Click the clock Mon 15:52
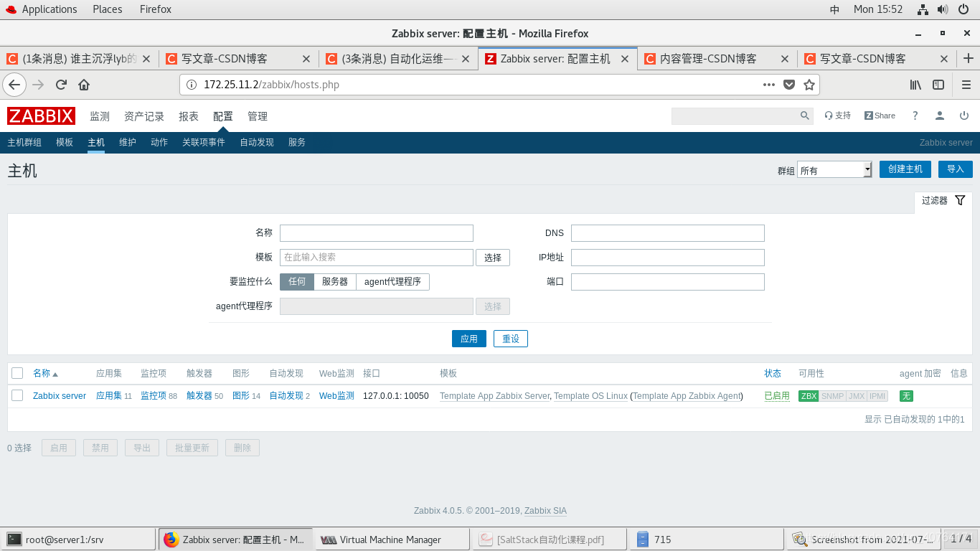 click(878, 9)
